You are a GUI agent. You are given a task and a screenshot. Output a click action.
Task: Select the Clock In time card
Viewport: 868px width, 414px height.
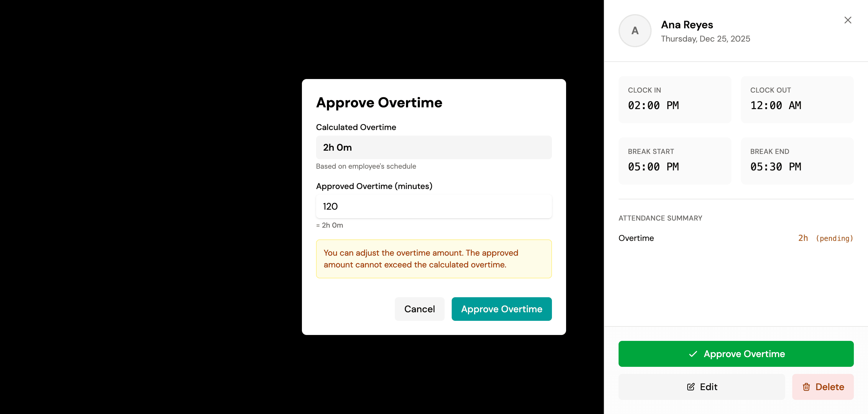(x=675, y=99)
